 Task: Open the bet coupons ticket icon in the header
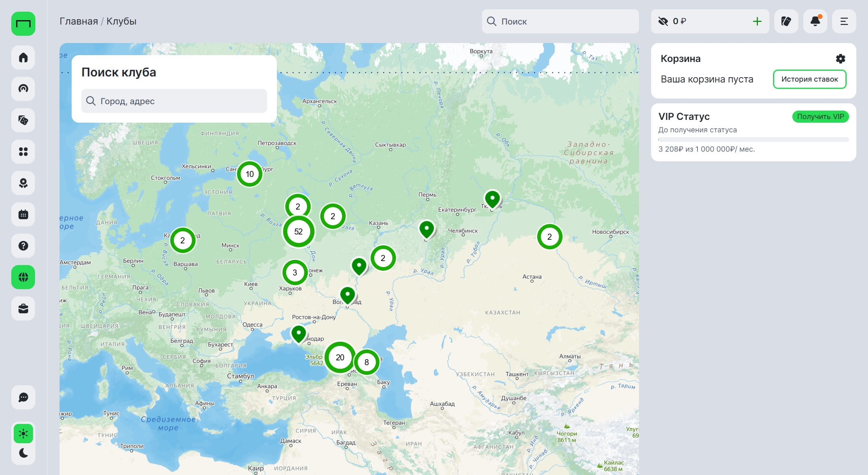pos(786,21)
